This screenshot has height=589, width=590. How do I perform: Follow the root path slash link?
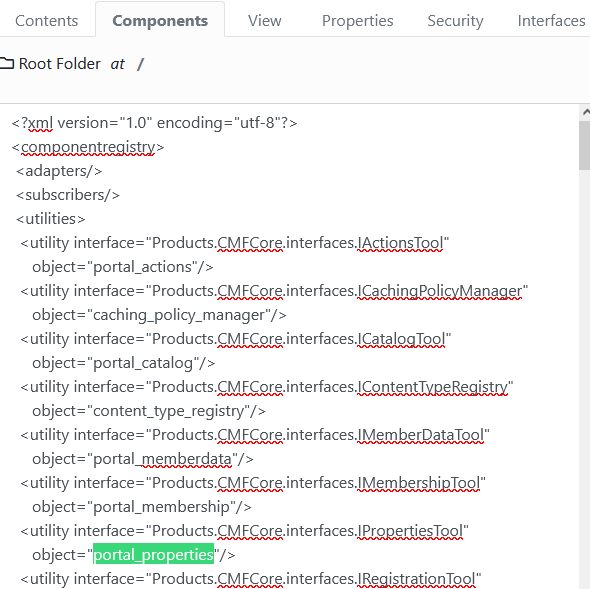click(140, 64)
